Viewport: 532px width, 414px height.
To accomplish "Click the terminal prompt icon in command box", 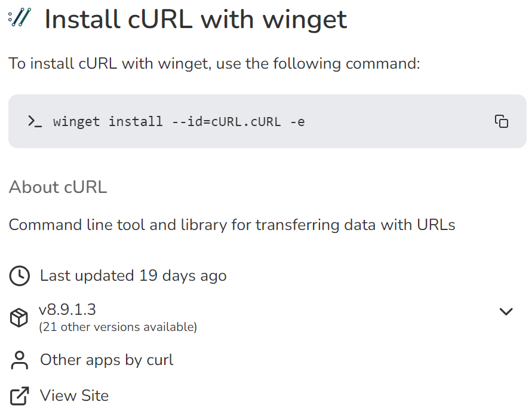I will tap(35, 121).
